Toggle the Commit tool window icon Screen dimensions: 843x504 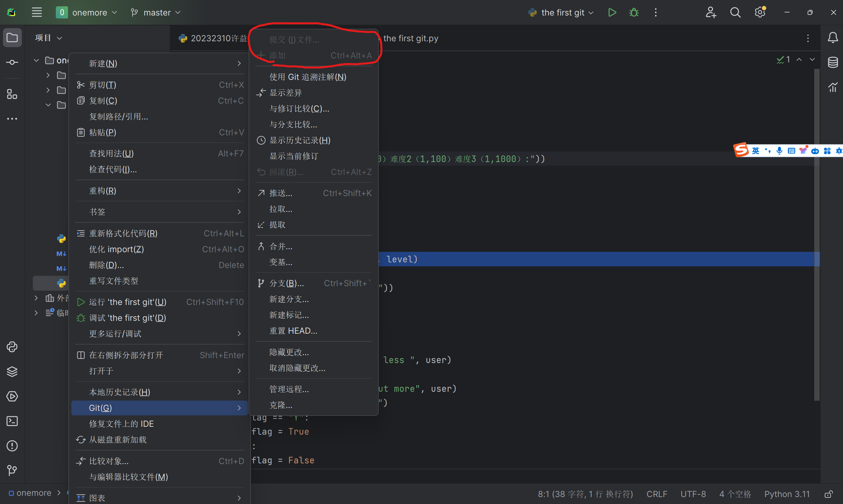click(12, 62)
